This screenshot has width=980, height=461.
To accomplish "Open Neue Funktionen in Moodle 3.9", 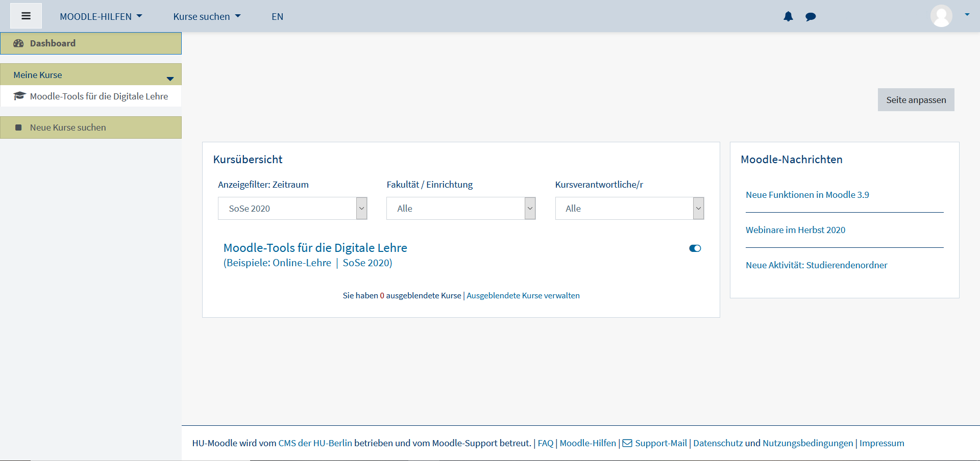I will pos(807,195).
